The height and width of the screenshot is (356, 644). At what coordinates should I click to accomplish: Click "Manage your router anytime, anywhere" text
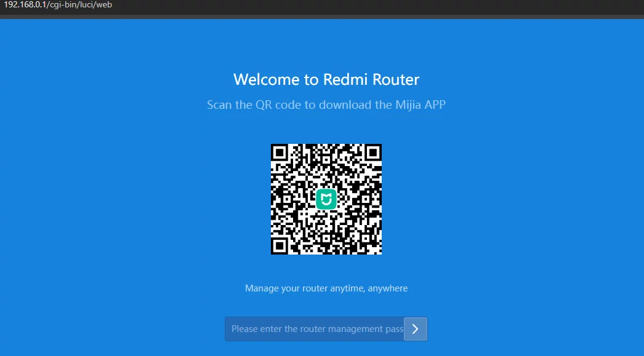click(326, 288)
